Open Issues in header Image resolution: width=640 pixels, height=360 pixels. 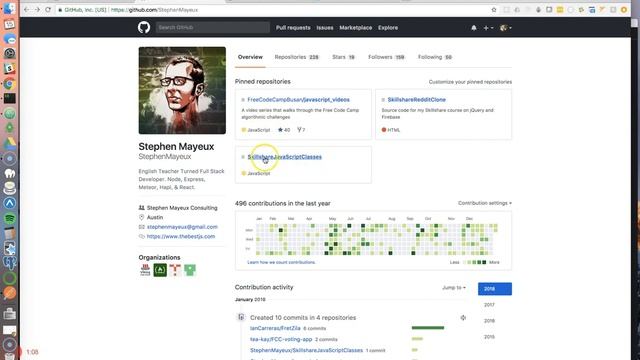click(325, 28)
